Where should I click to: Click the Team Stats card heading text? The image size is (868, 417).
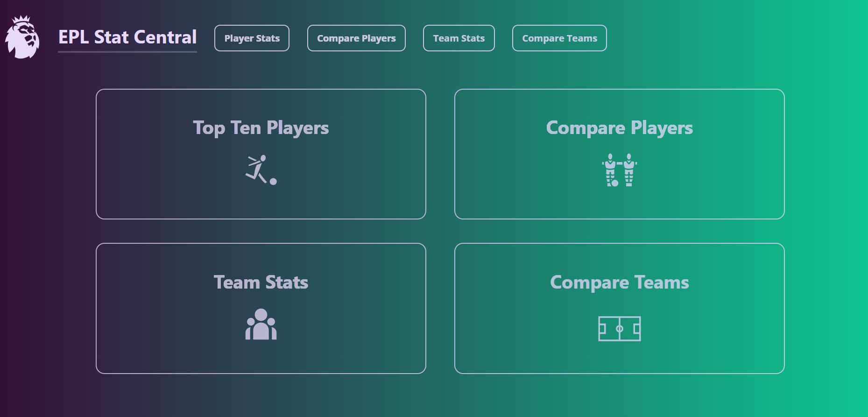pos(261,282)
